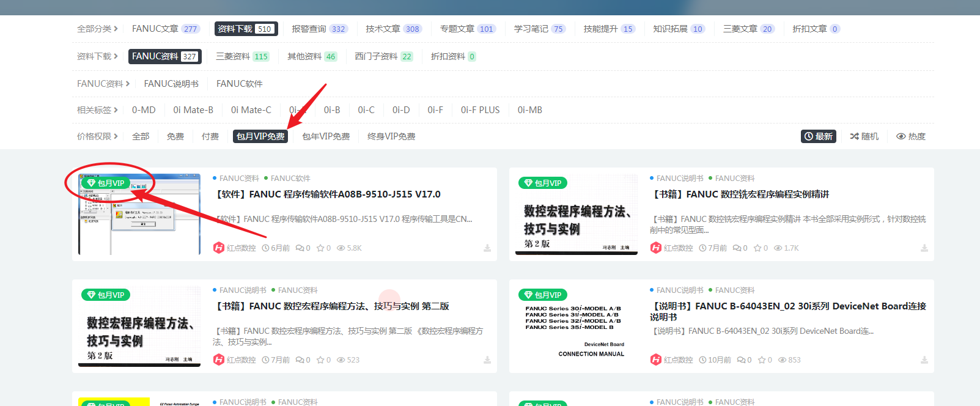Show all price levels with 全部
This screenshot has width=980, height=406.
(x=141, y=136)
